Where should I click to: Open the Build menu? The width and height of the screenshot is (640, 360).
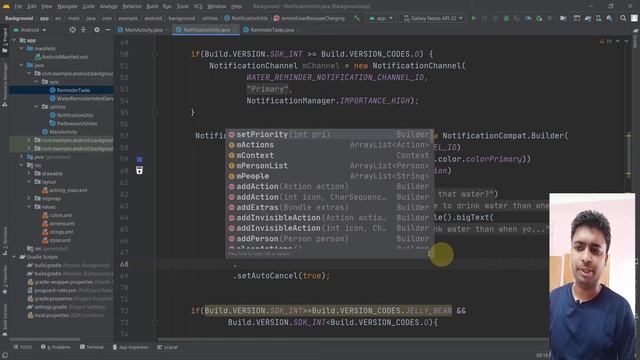(x=152, y=7)
